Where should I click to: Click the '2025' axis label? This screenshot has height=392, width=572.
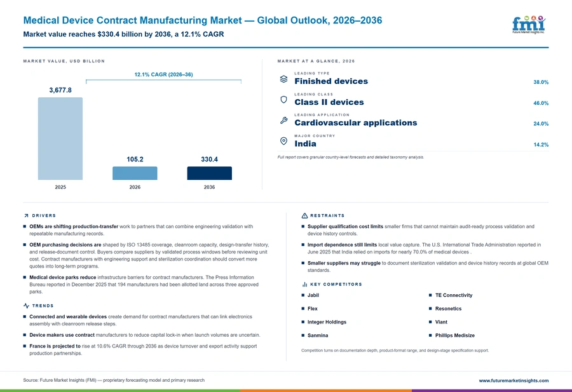pyautogui.click(x=60, y=187)
